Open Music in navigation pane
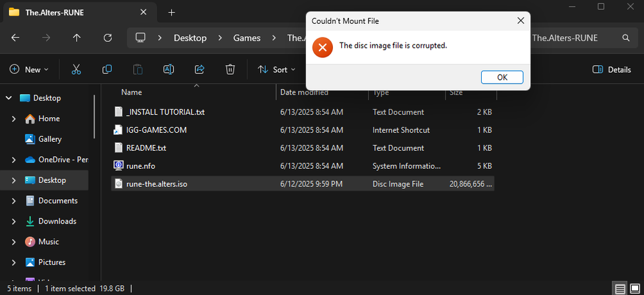 pos(48,242)
